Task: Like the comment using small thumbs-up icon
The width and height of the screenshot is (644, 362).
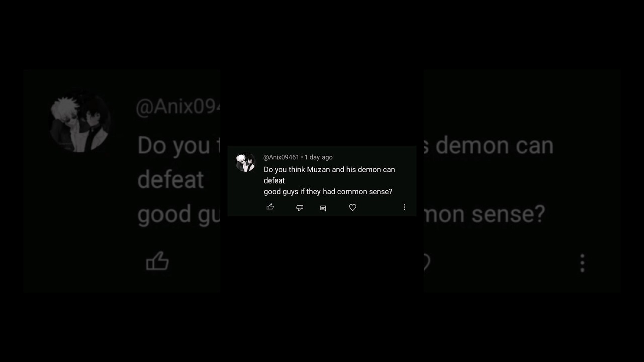Action: pyautogui.click(x=270, y=207)
